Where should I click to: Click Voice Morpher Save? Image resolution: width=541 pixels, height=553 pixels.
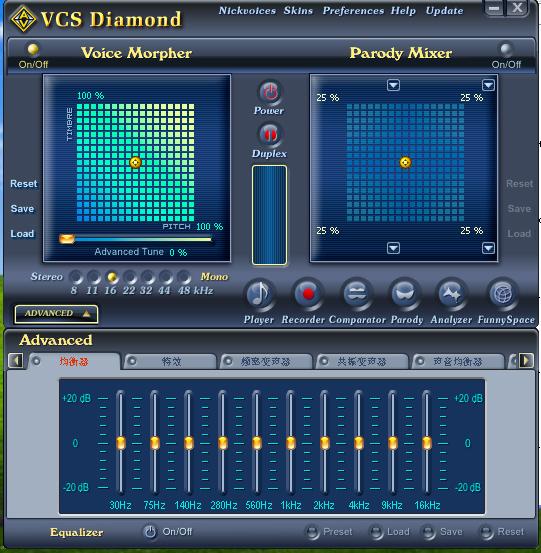[22, 209]
